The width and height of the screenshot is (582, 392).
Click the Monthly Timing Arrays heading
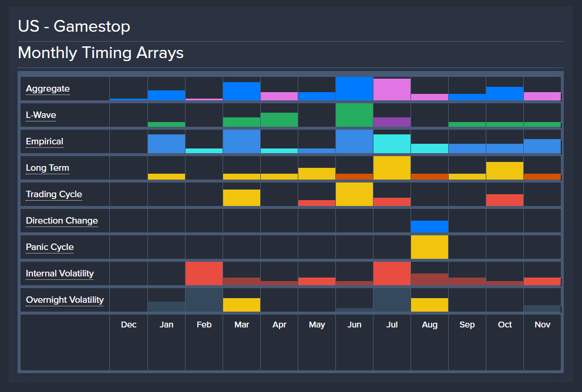[x=100, y=53]
